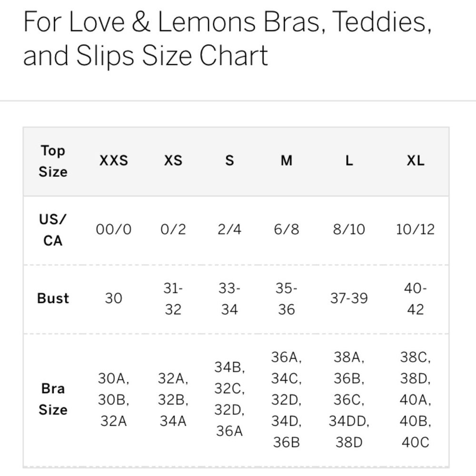Select the S column header
This screenshot has width=476, height=476.
click(x=229, y=161)
